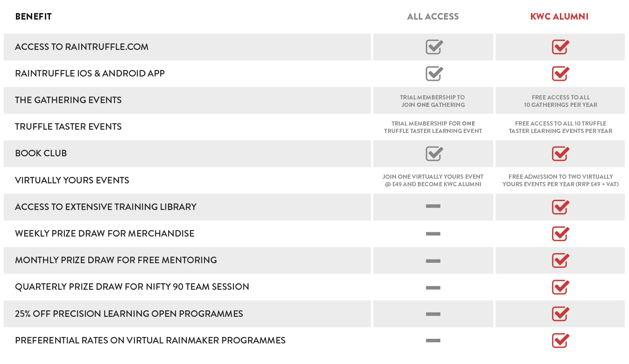Click the Access to Raintruffle.com row label
The width and height of the screenshot is (629, 364).
pos(82,47)
